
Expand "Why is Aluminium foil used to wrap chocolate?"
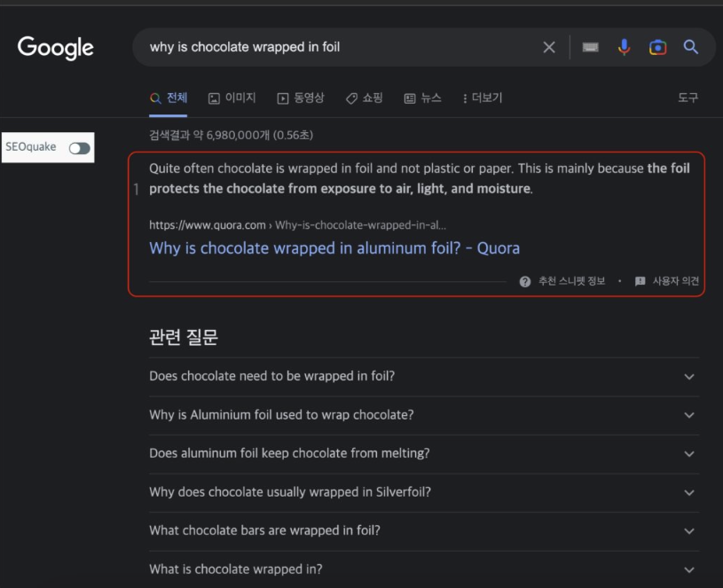coord(689,415)
